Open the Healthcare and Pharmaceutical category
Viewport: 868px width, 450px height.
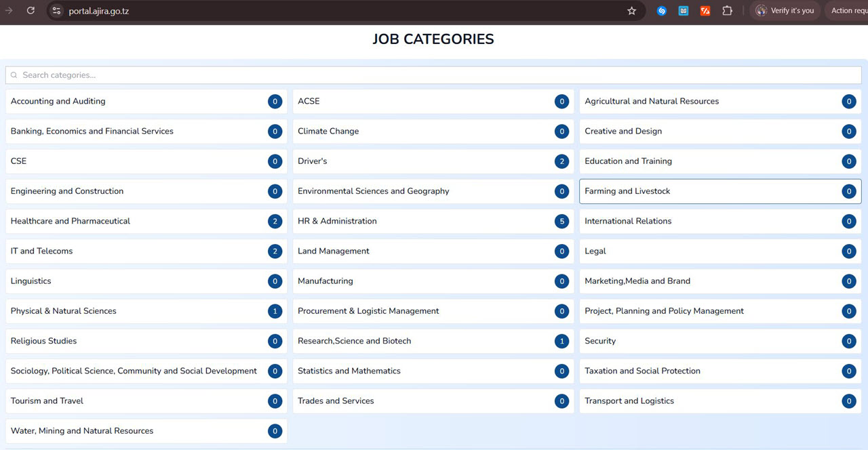pyautogui.click(x=146, y=221)
